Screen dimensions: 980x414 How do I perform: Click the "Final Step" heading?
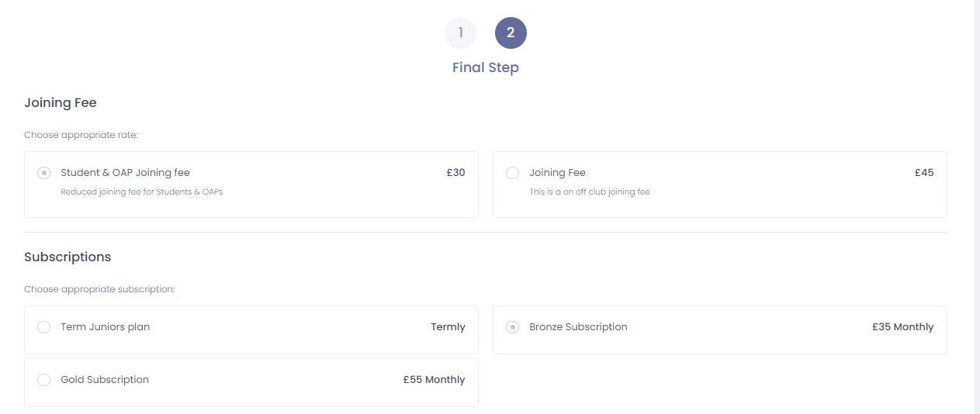(x=486, y=67)
